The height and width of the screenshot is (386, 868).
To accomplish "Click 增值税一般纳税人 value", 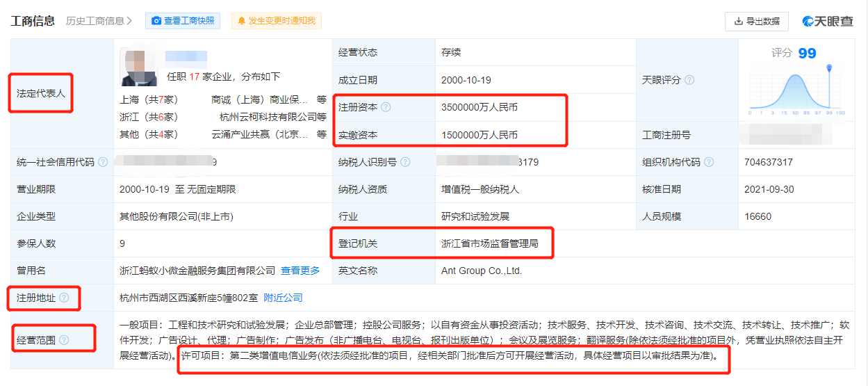I will (480, 189).
